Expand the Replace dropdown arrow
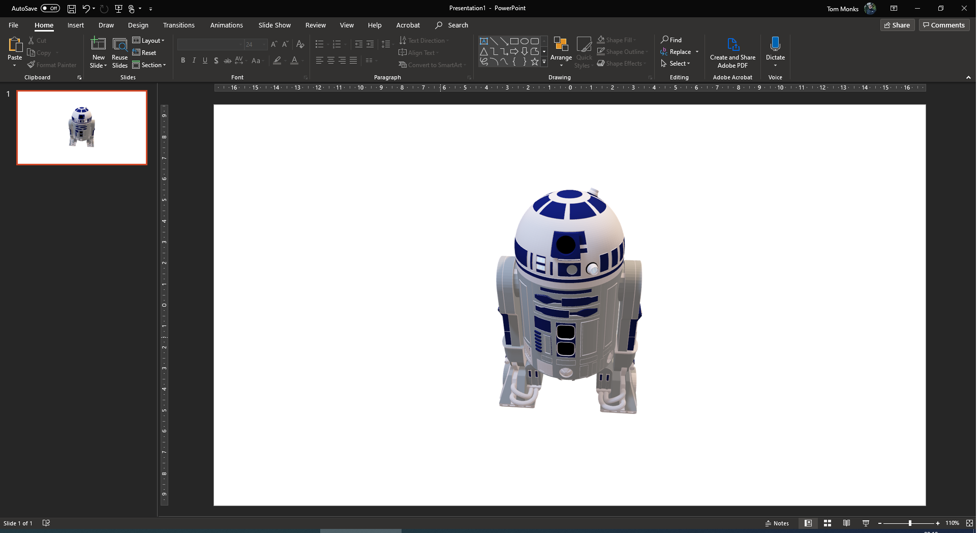The image size is (980, 533). tap(697, 52)
